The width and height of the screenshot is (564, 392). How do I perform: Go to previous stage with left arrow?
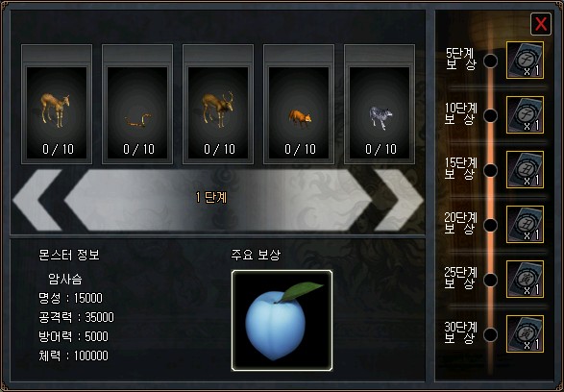37,200
